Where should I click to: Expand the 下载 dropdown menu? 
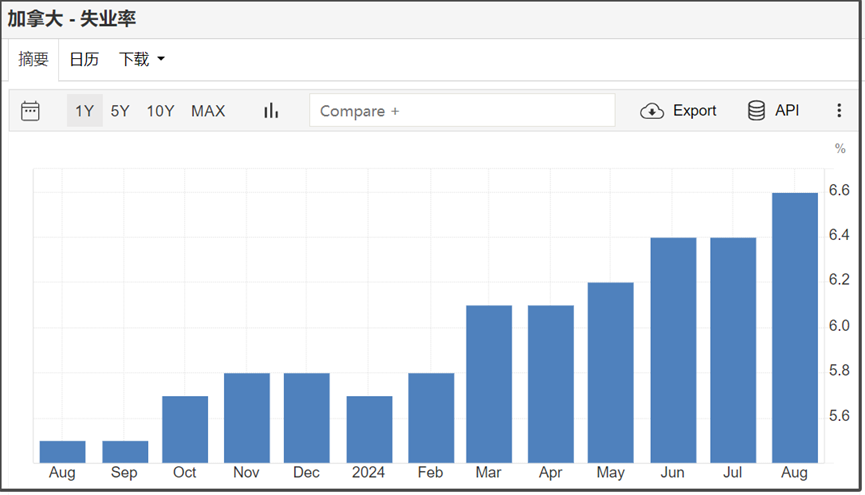pyautogui.click(x=134, y=60)
